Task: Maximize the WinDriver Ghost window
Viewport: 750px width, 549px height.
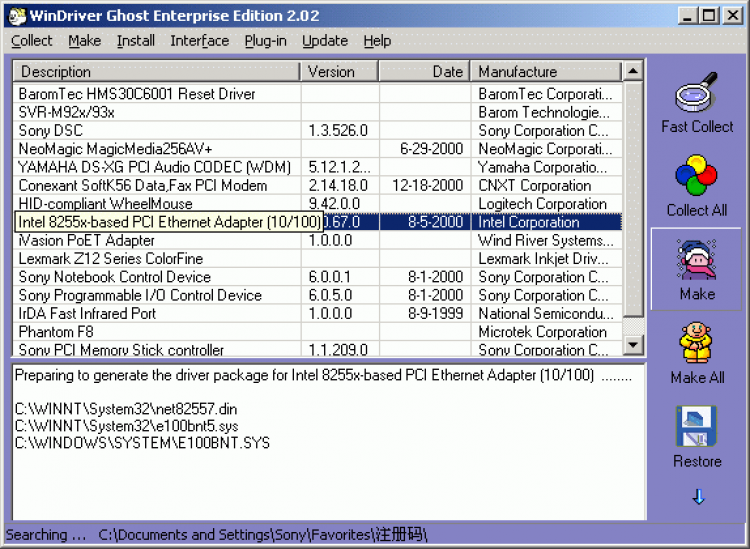Action: tap(709, 16)
